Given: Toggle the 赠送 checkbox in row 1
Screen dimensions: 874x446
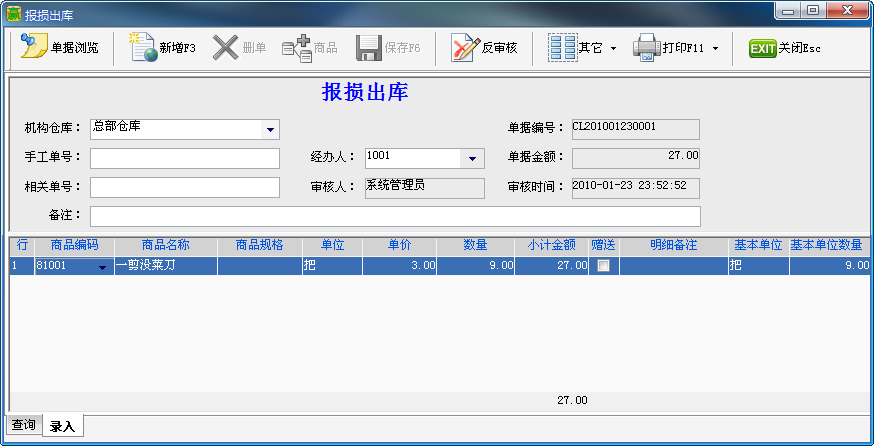Looking at the screenshot, I should pos(602,266).
